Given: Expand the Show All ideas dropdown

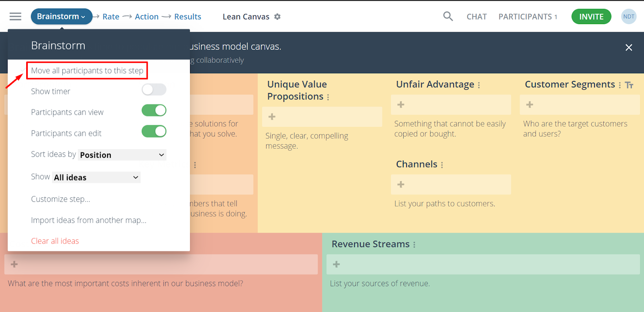Looking at the screenshot, I should [96, 178].
